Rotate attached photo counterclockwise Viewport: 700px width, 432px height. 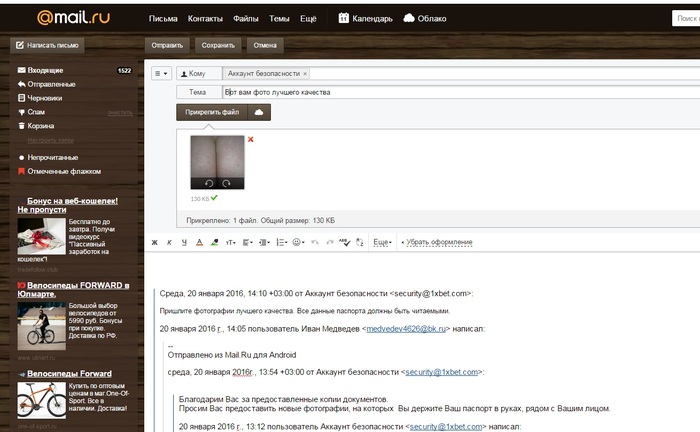[x=208, y=183]
